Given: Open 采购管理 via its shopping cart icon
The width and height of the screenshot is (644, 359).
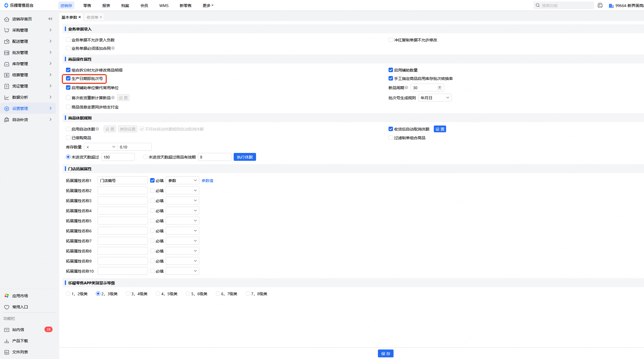Looking at the screenshot, I should point(7,30).
